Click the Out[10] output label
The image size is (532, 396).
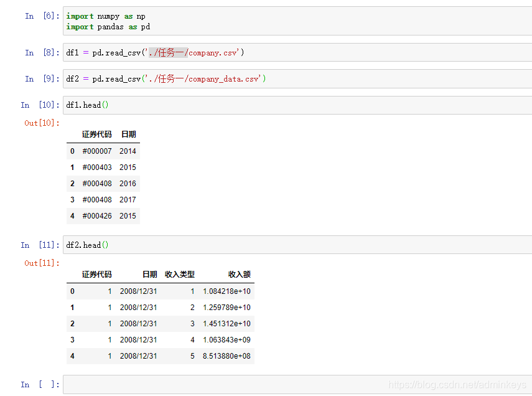(x=41, y=123)
